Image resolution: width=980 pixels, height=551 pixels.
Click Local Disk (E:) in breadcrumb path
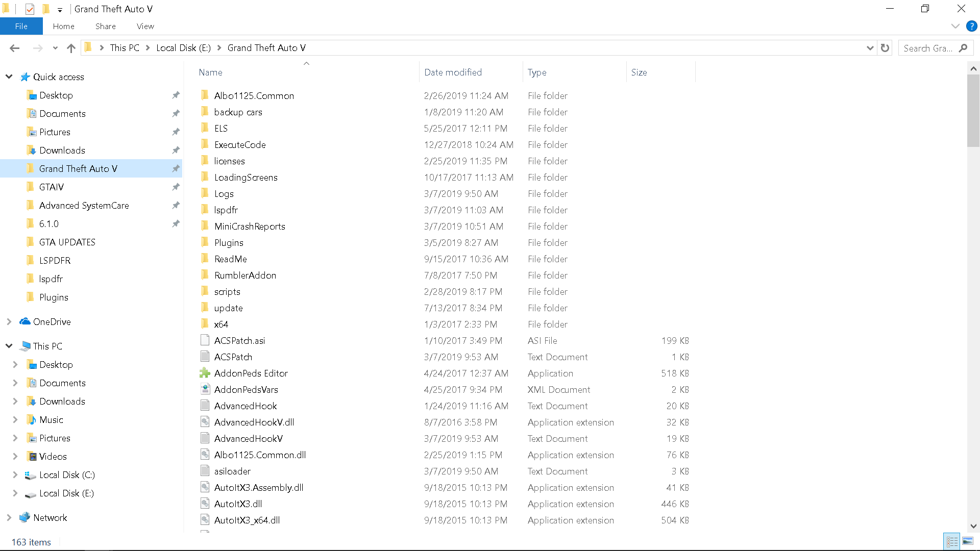coord(183,48)
